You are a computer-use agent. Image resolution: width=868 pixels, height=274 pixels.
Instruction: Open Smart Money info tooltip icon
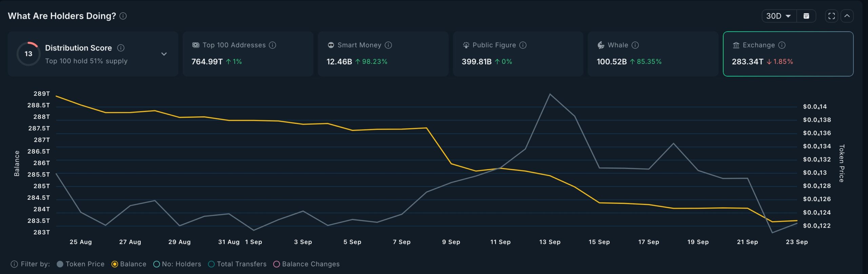pos(389,45)
